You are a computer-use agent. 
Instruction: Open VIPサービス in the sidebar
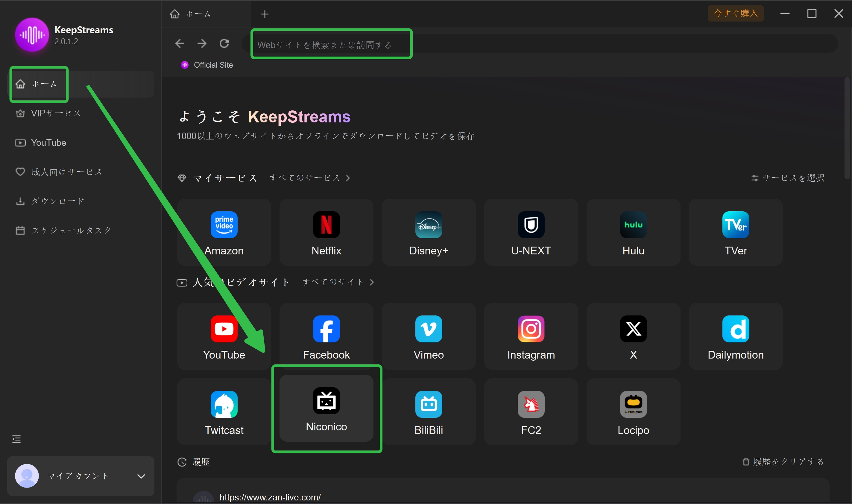coord(81,113)
